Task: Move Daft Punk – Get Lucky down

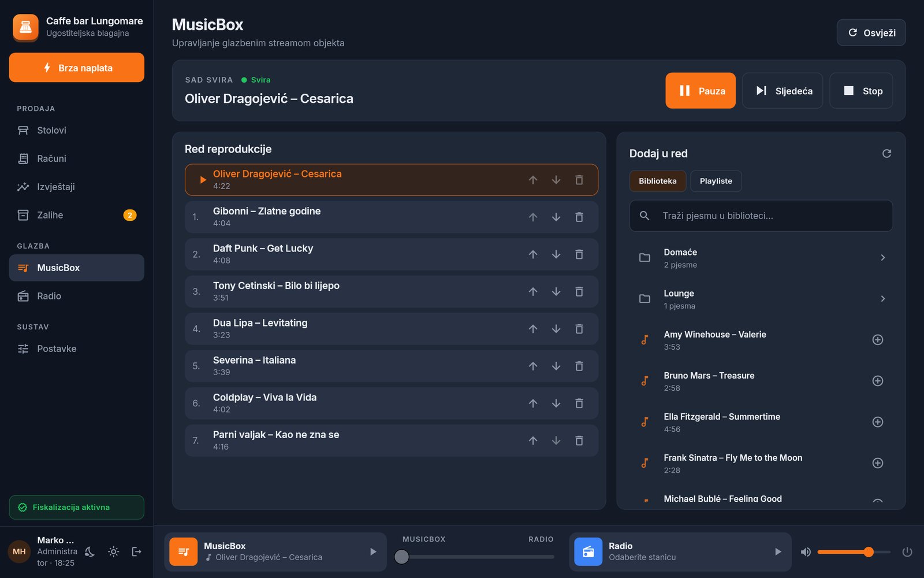Action: 556,254
